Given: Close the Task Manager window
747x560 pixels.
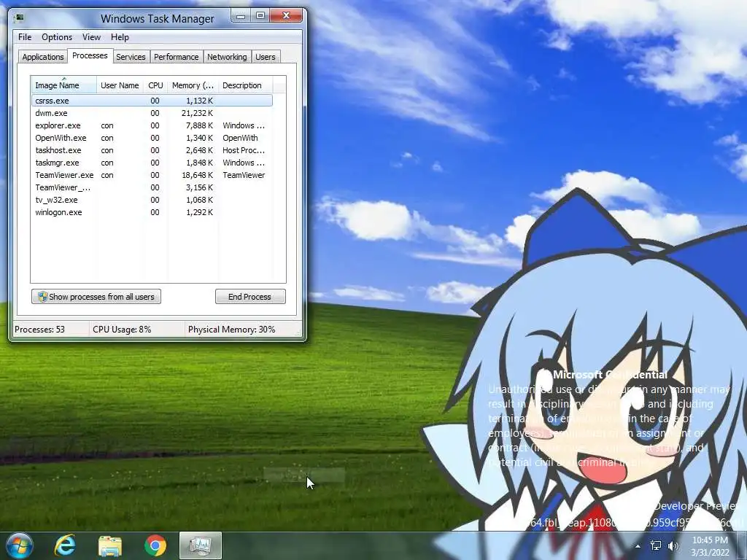Looking at the screenshot, I should 286,16.
